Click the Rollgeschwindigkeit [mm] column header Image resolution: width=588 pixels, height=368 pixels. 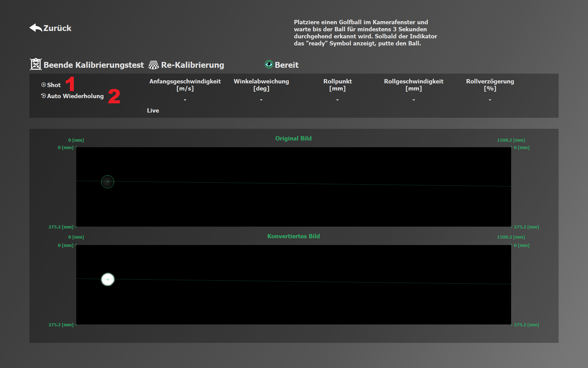pos(414,85)
